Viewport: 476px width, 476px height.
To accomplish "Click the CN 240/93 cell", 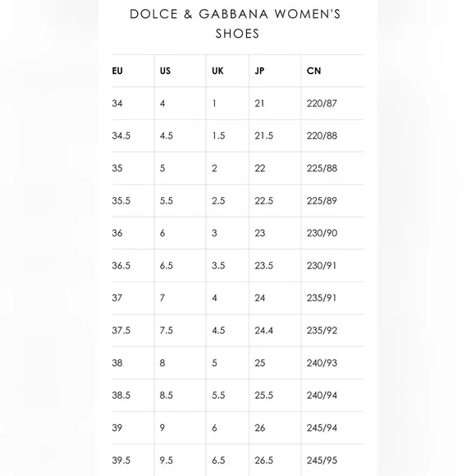I will coord(322,363).
